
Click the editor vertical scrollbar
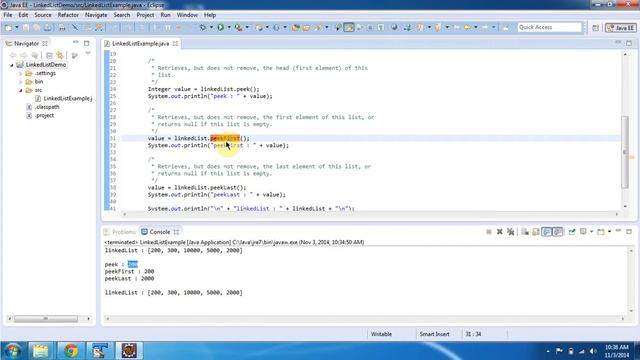coord(625,152)
